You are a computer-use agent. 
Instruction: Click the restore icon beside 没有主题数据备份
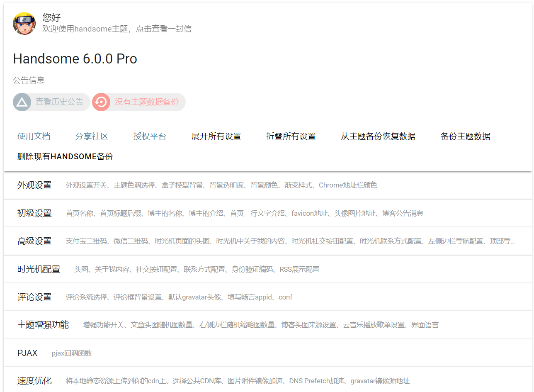pos(101,102)
